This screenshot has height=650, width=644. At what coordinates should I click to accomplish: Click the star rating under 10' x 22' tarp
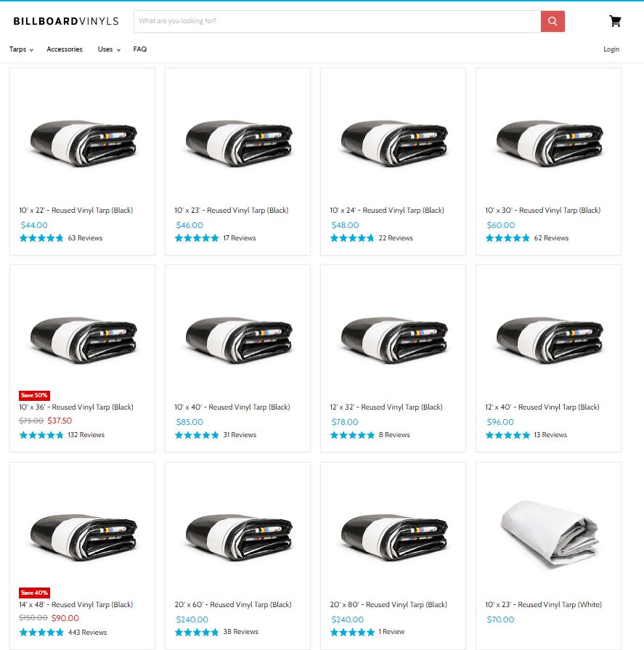(41, 238)
